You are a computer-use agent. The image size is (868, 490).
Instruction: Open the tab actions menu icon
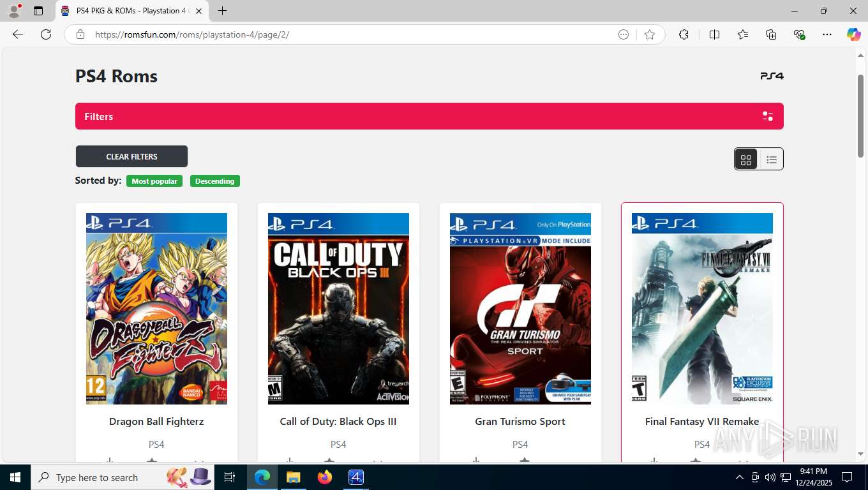(x=38, y=11)
